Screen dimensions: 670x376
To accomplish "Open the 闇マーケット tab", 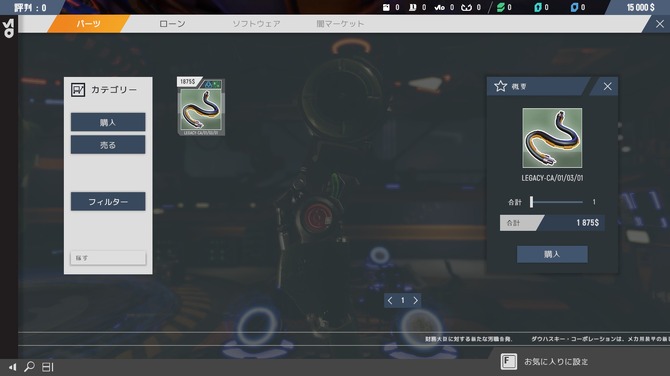I will [340, 24].
